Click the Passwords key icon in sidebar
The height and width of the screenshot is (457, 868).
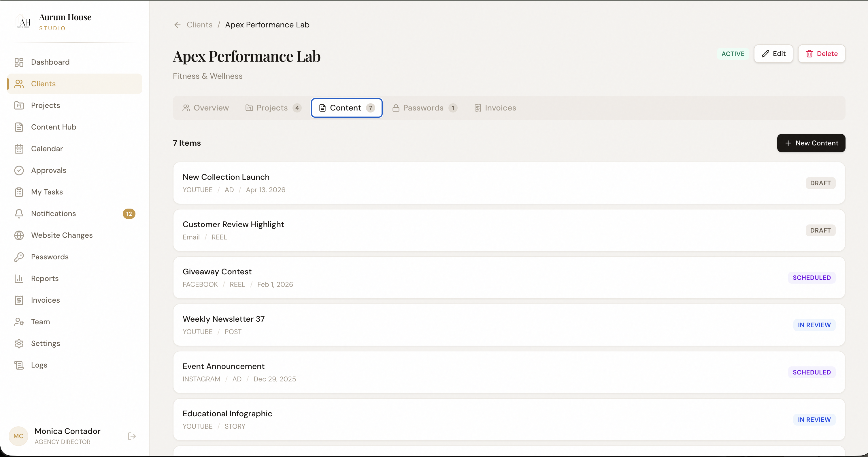(x=19, y=257)
